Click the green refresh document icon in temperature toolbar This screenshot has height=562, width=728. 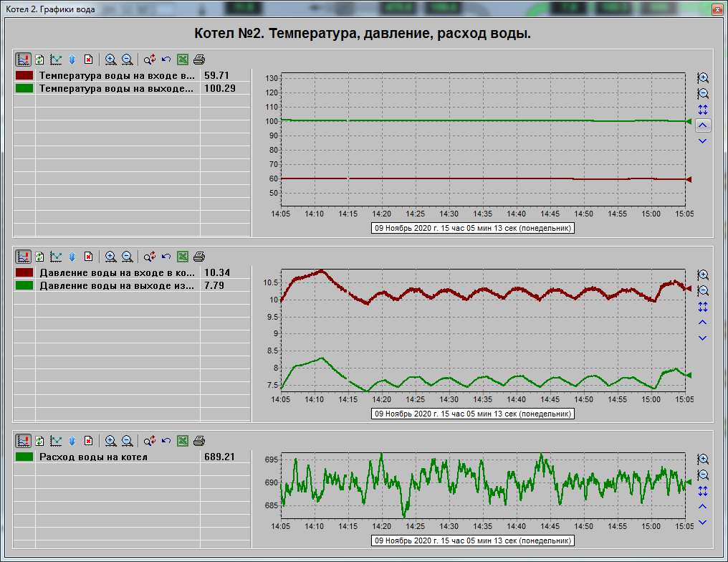click(x=40, y=59)
